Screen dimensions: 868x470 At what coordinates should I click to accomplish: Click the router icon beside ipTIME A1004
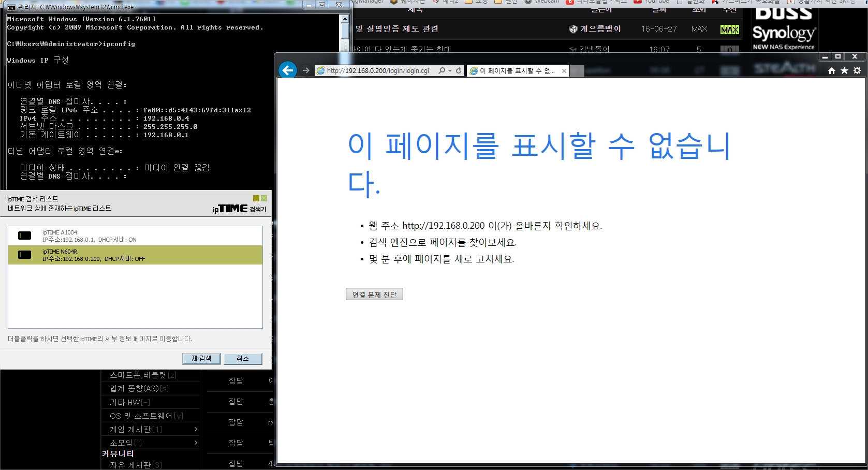(x=25, y=236)
